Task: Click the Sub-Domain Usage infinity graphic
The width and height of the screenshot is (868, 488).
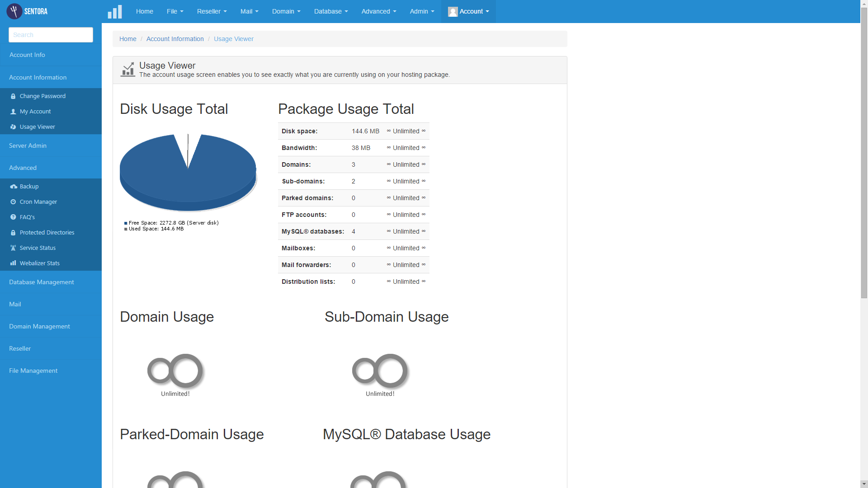Action: [x=381, y=371]
